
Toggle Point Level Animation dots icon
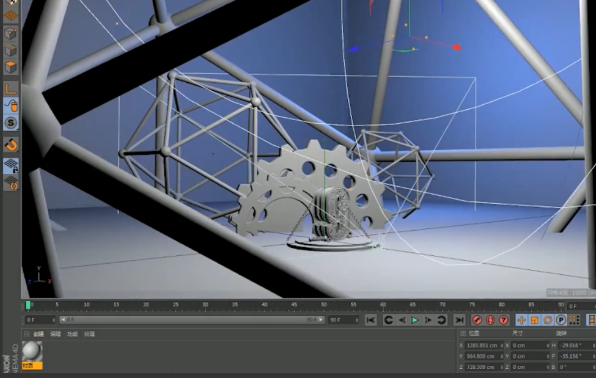click(x=574, y=320)
